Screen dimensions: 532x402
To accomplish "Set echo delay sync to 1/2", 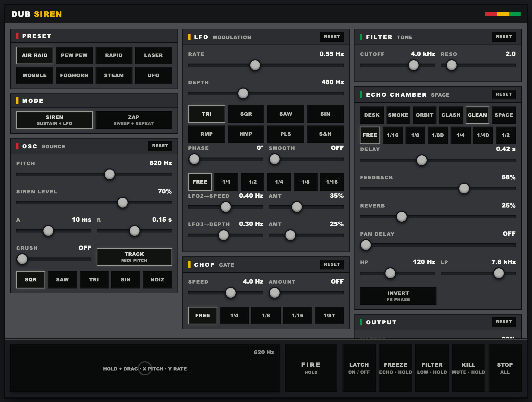I will 506,135.
